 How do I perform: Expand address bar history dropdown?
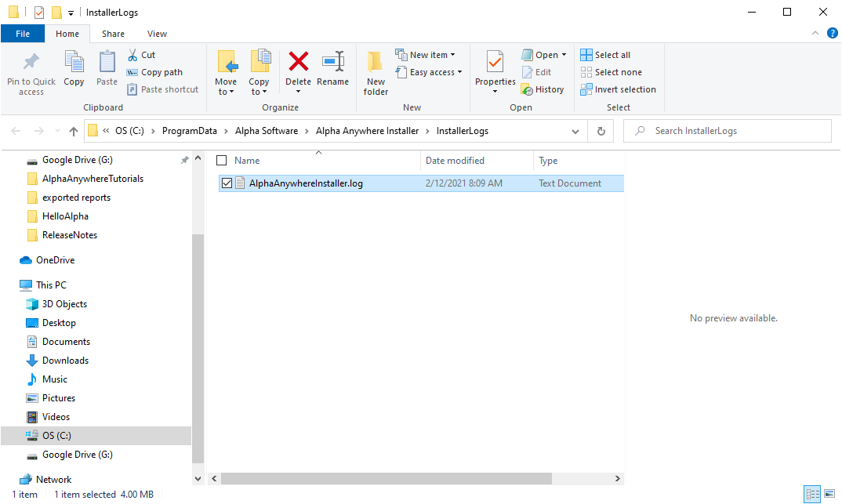[x=575, y=131]
